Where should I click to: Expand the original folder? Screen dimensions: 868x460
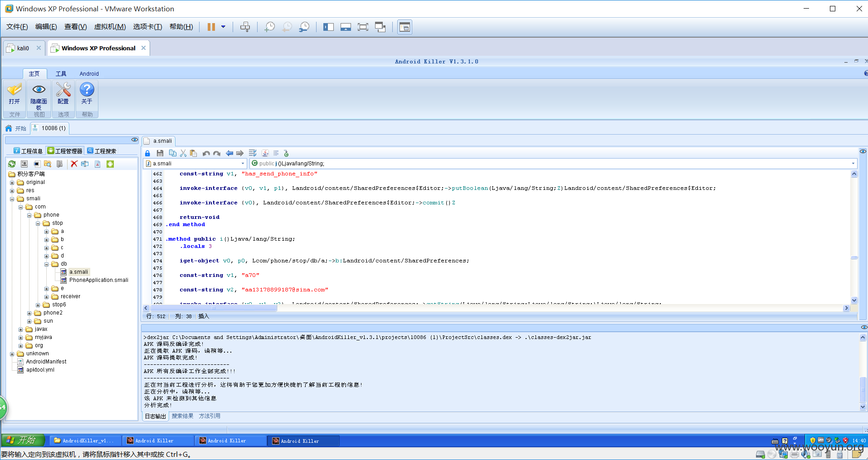coord(12,183)
